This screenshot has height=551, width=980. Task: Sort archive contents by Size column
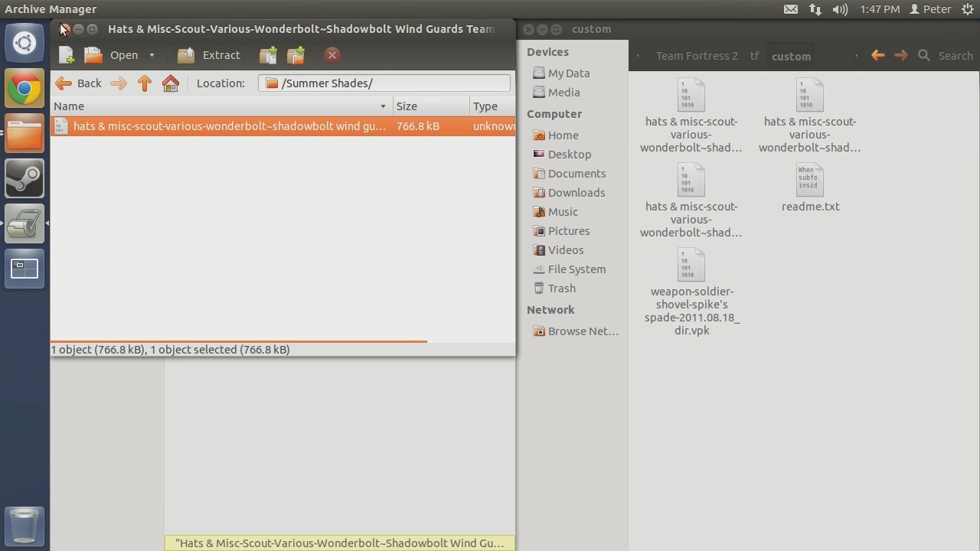[x=431, y=106]
